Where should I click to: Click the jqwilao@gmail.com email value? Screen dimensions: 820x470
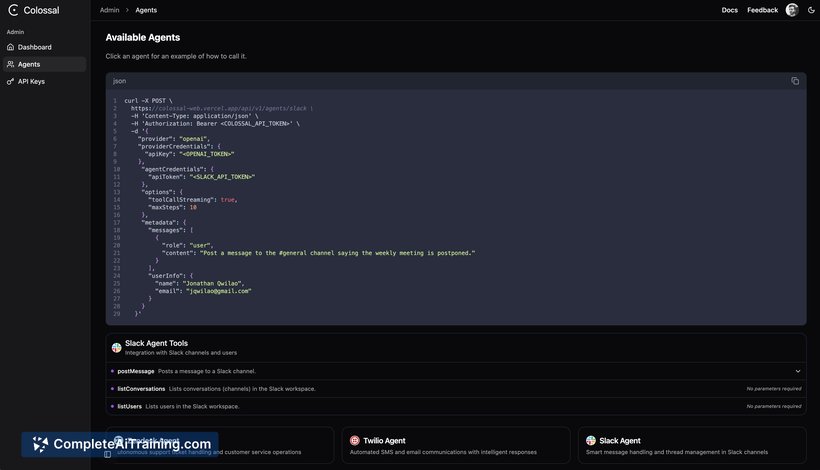point(219,291)
